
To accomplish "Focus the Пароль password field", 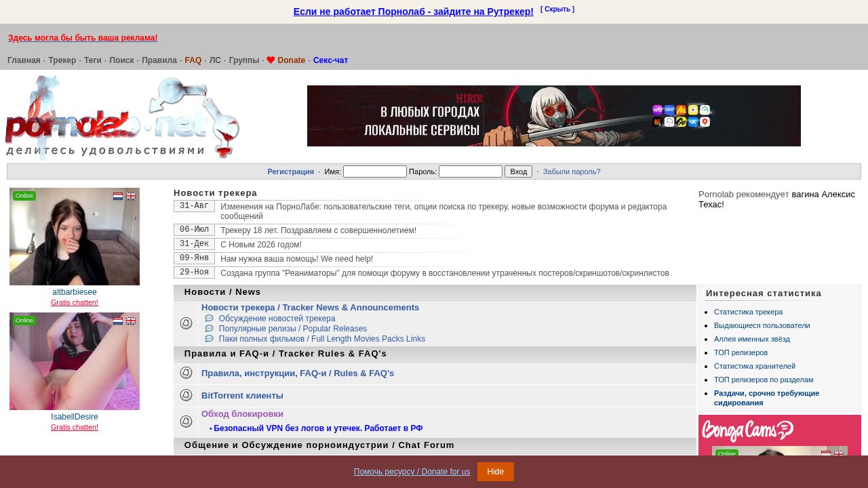I will pos(471,171).
